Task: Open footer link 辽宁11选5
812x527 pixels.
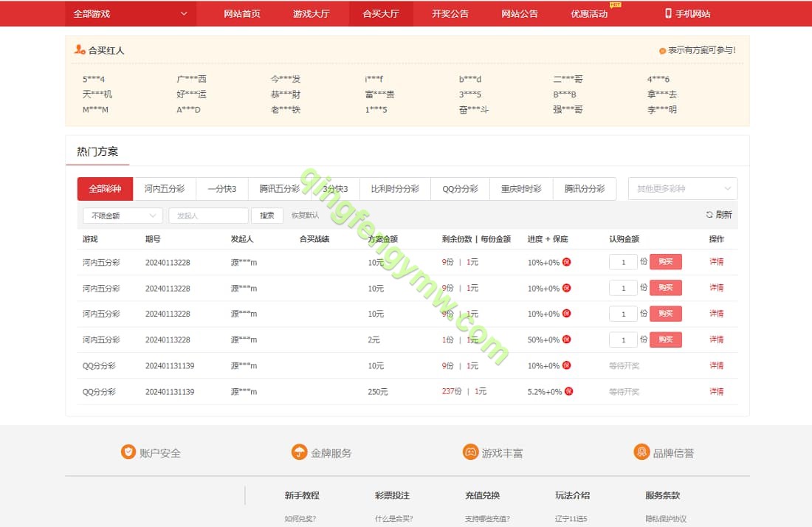Action: (x=571, y=518)
